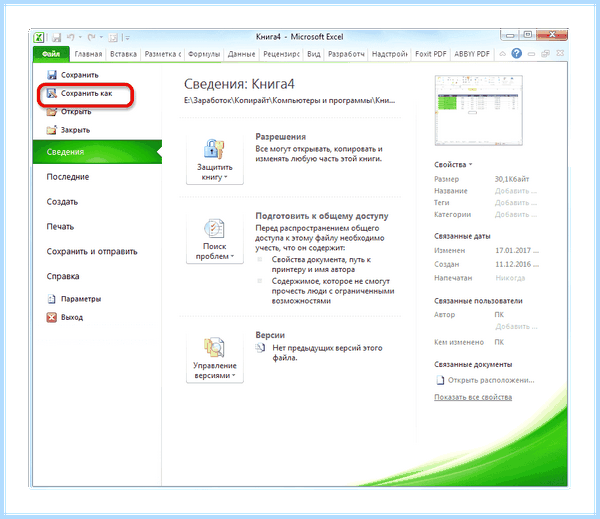Switch to the Данные tab
600x519 pixels.
[x=241, y=54]
